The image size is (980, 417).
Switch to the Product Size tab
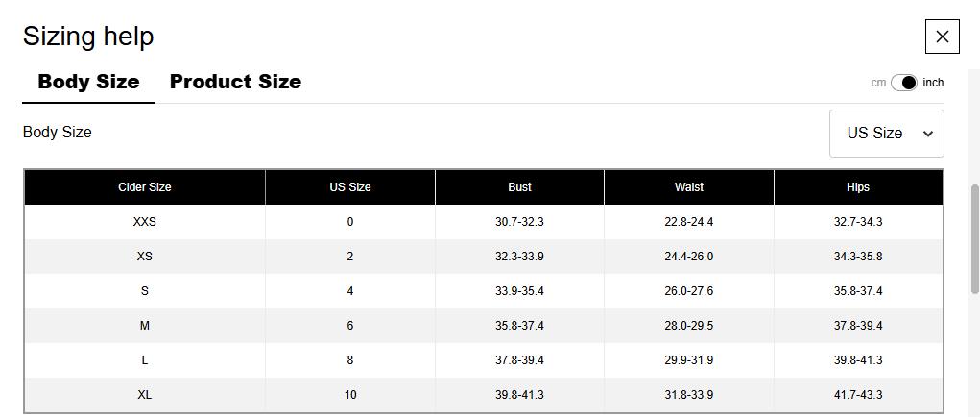pyautogui.click(x=235, y=82)
